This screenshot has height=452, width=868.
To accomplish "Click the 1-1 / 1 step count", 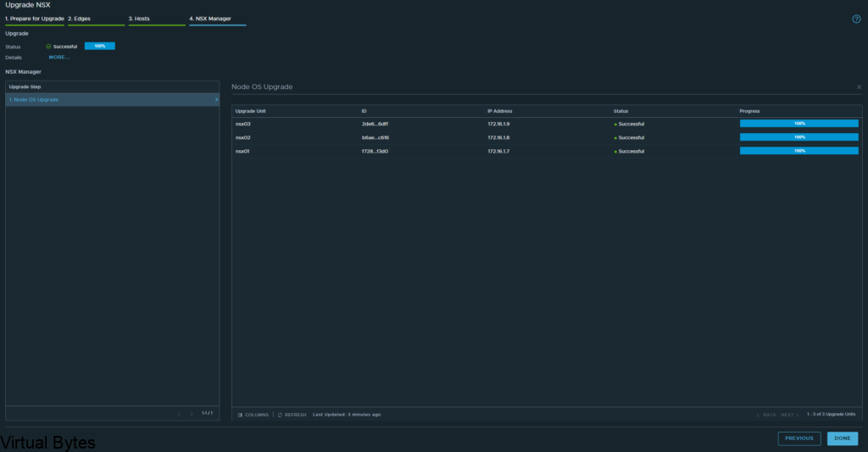I will click(207, 413).
